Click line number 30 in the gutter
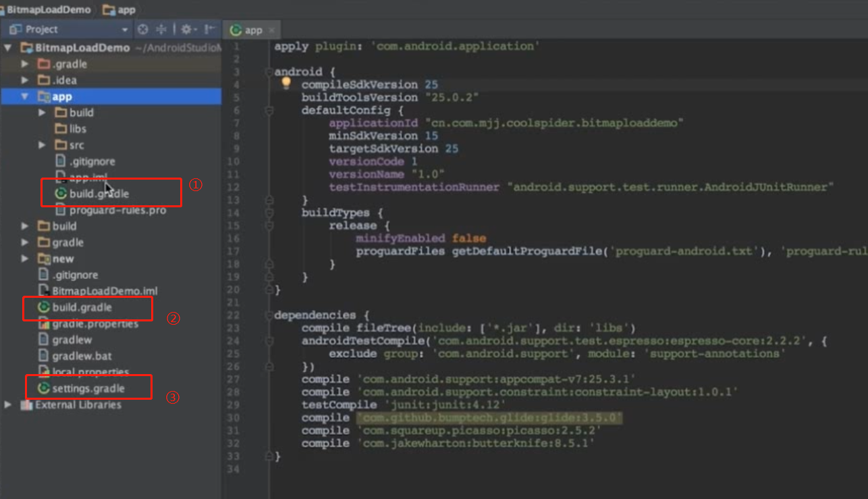Image resolution: width=868 pixels, height=499 pixels. click(x=233, y=418)
